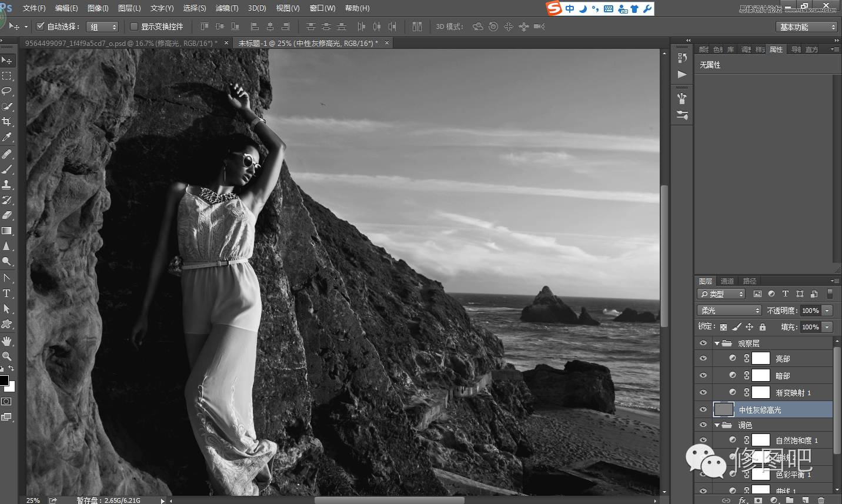Open the 文件(F) menu
Screen dimensions: 842x504
pyautogui.click(x=34, y=8)
